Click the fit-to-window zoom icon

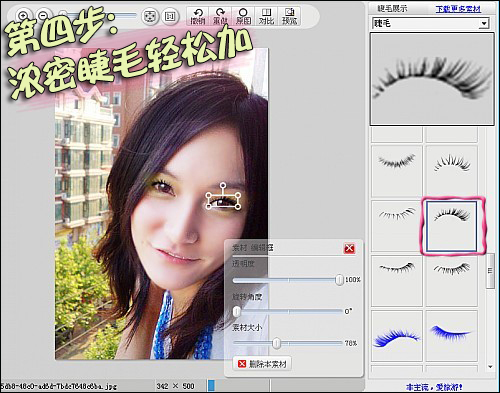coord(150,16)
